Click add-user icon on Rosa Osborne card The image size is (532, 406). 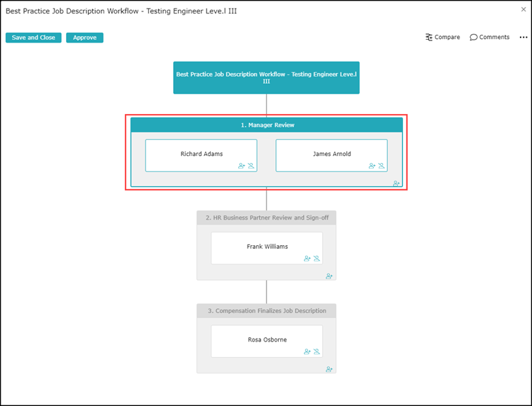307,351
